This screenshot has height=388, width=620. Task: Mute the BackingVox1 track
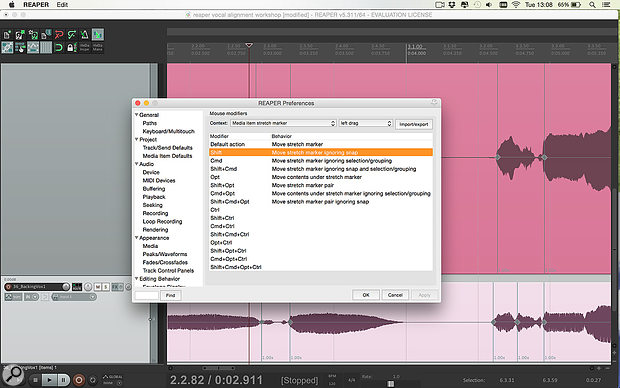tap(98, 287)
